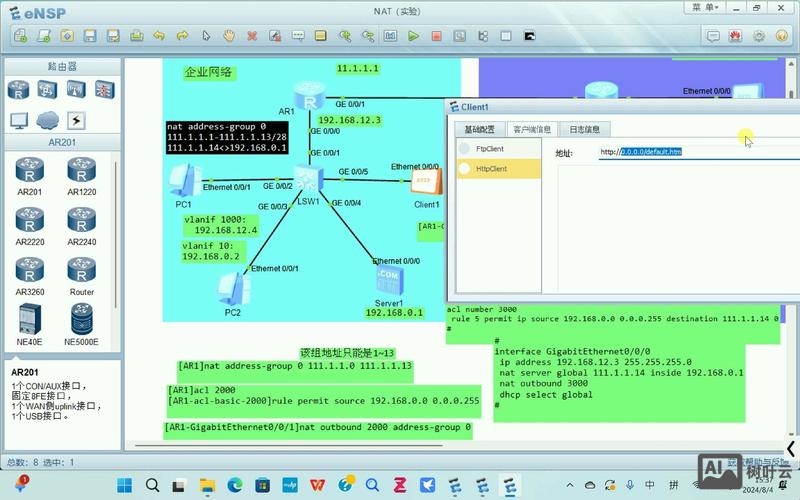Switch to the 客户端信息 tab
800x500 pixels.
click(x=532, y=129)
